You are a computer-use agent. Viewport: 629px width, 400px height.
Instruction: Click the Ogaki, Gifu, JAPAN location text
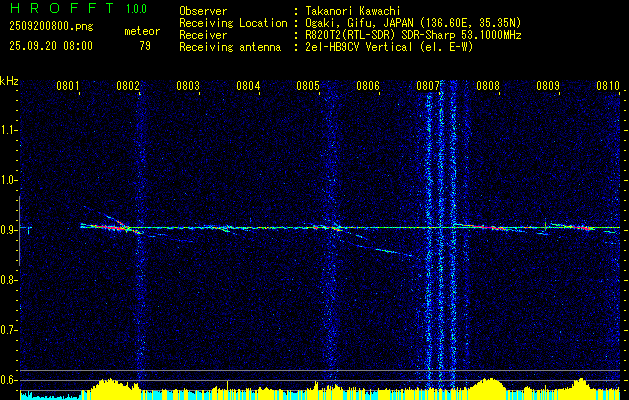[x=413, y=23]
